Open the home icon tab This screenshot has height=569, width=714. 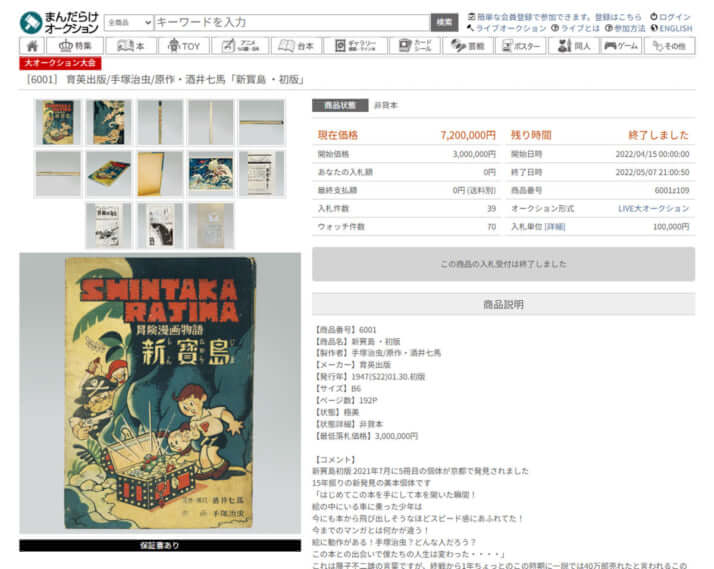[32, 46]
